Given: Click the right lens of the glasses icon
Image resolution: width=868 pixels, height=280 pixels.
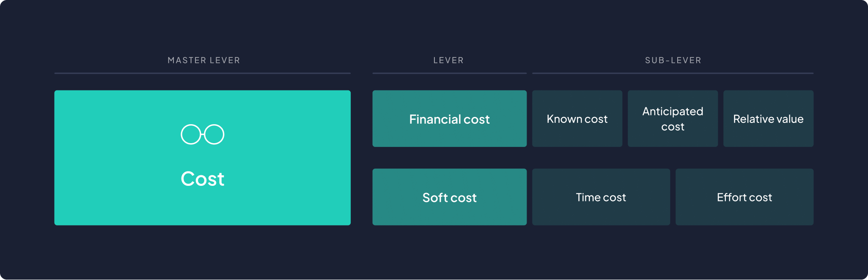Looking at the screenshot, I should click(215, 134).
